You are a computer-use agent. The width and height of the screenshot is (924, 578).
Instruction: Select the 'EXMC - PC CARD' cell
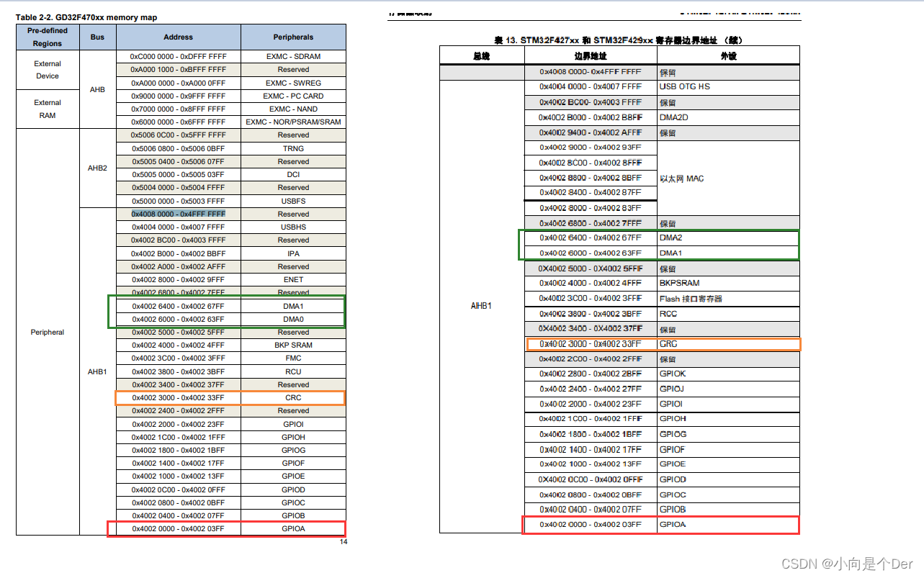tap(293, 96)
